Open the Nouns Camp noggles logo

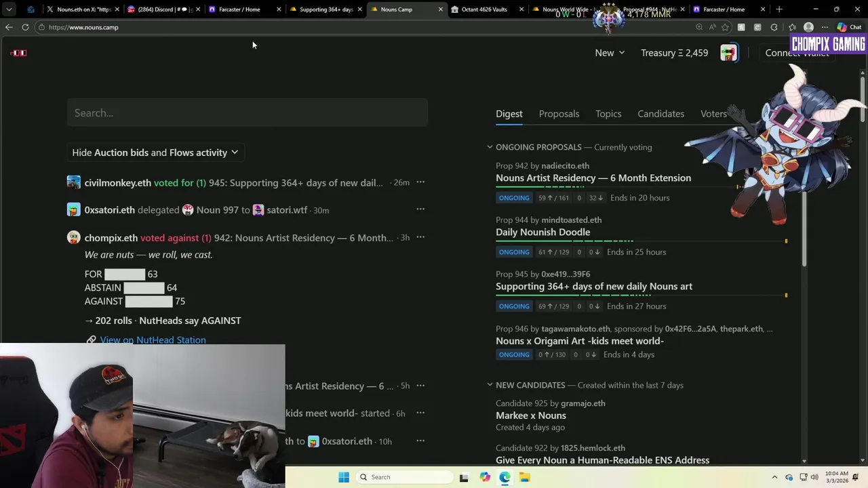point(19,53)
